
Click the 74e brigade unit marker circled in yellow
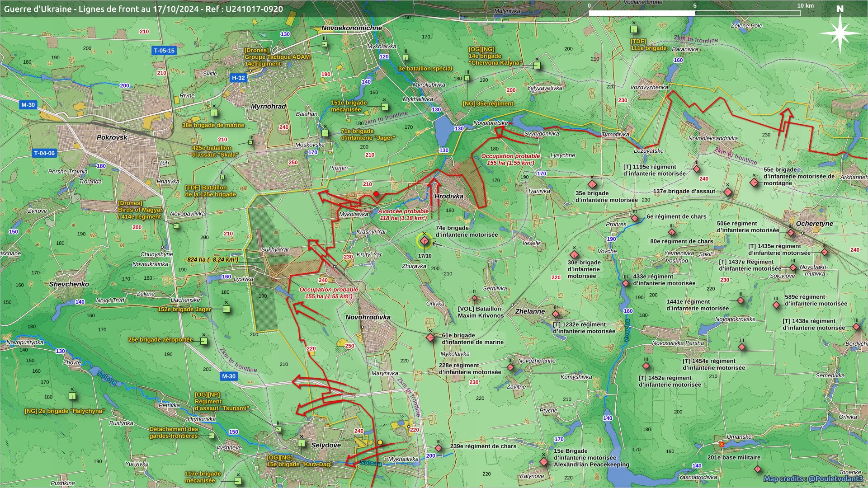[x=424, y=241]
